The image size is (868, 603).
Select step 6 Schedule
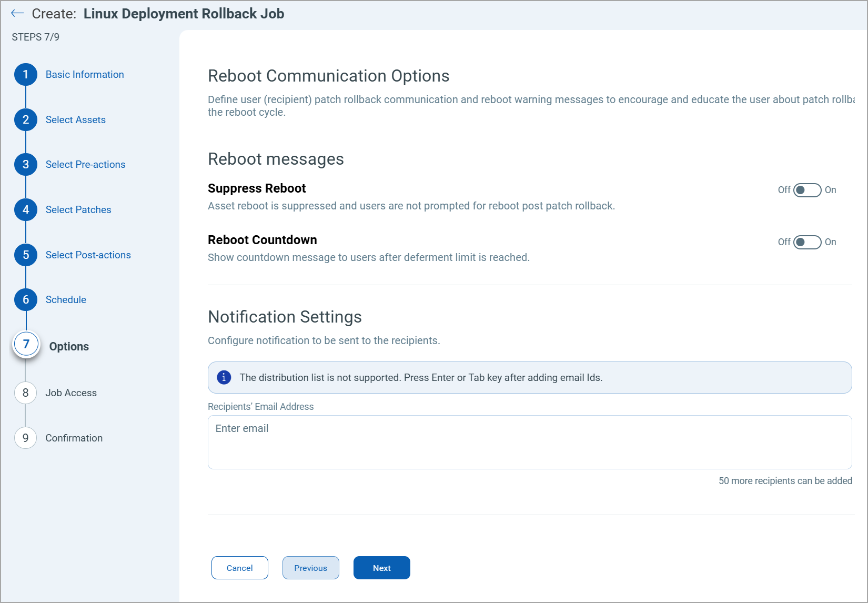pyautogui.click(x=65, y=299)
